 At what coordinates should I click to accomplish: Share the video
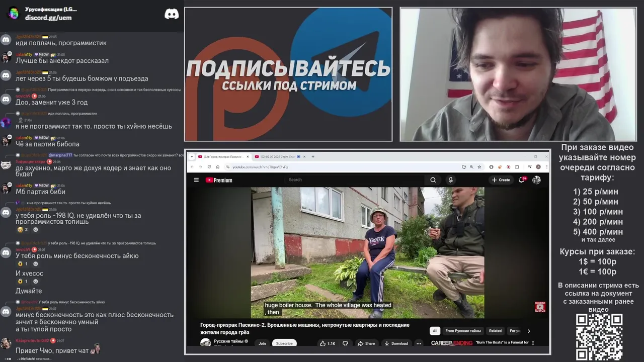[x=366, y=343]
